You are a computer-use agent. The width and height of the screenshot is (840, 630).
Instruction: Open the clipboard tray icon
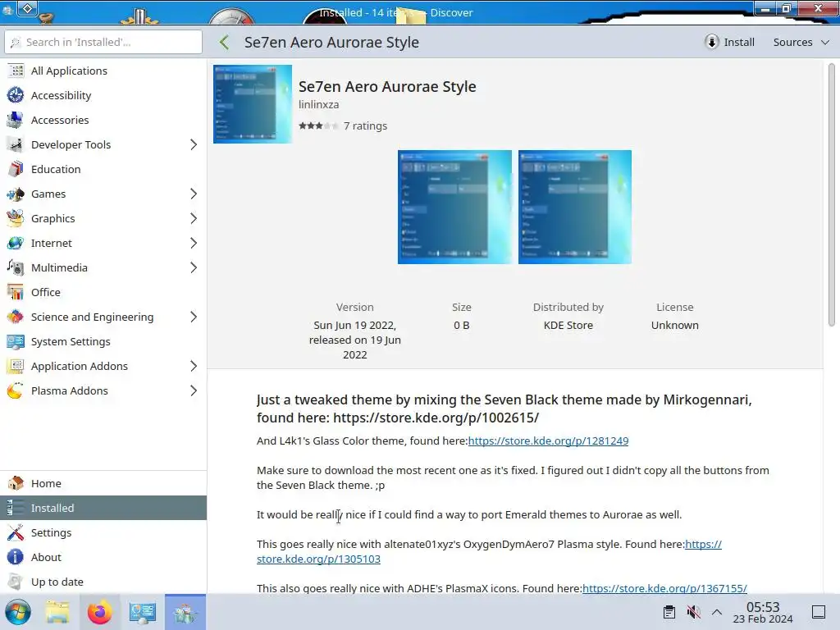(x=669, y=612)
